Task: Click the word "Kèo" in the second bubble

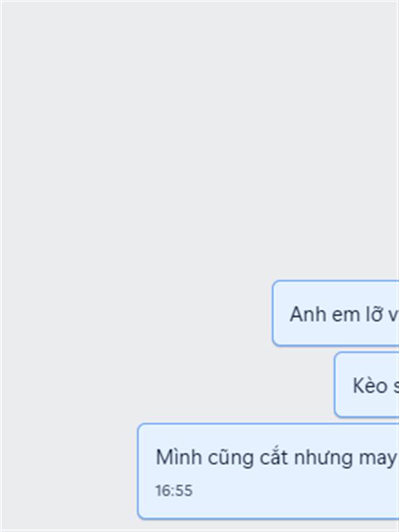Action: [370, 386]
